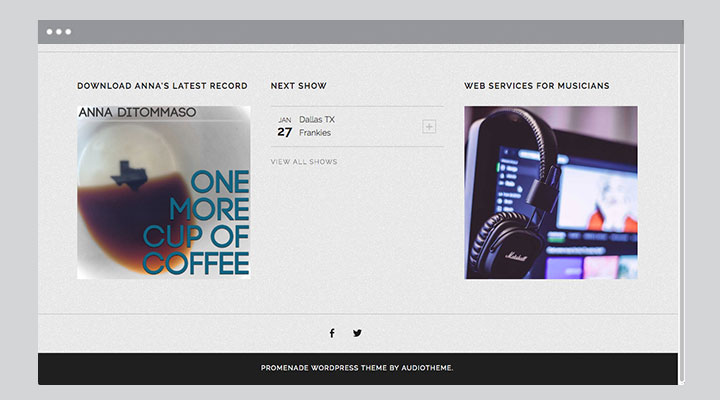This screenshot has height=400, width=720.
Task: Open the Facebook social icon link
Action: click(x=332, y=333)
